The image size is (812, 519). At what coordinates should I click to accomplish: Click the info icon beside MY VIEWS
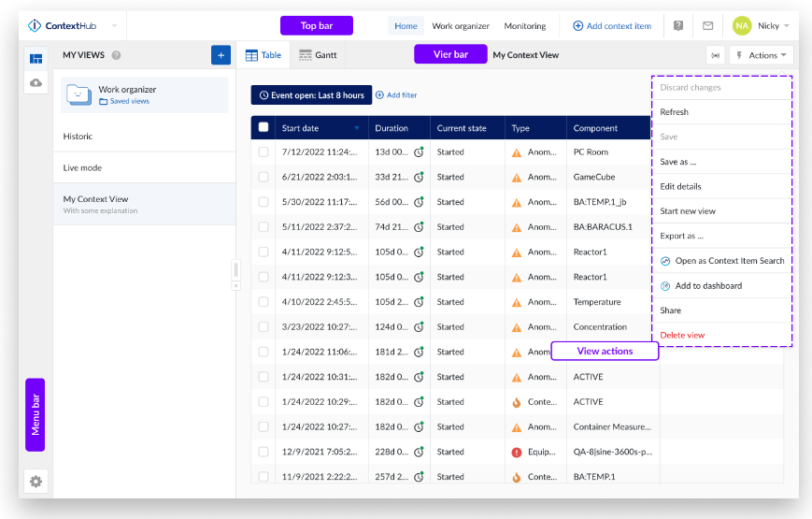(116, 55)
